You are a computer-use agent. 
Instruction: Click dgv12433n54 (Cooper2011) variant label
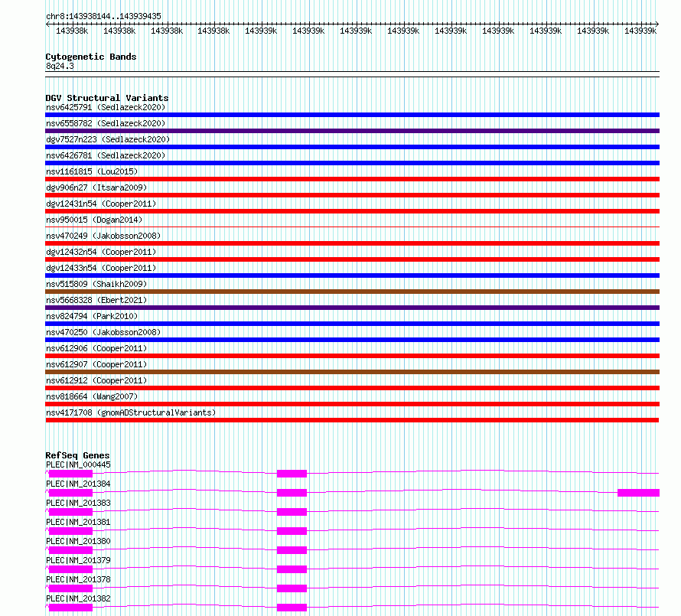(x=101, y=268)
